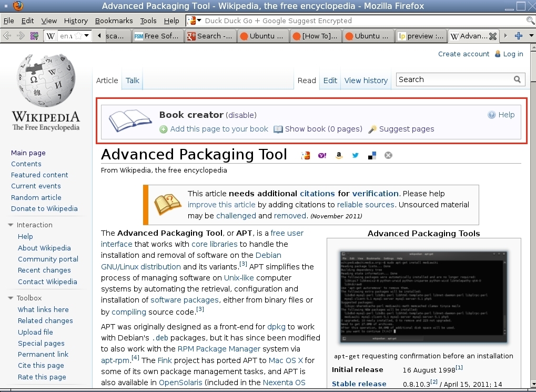
Task: Click the user icon beside Log in
Action: [x=498, y=54]
